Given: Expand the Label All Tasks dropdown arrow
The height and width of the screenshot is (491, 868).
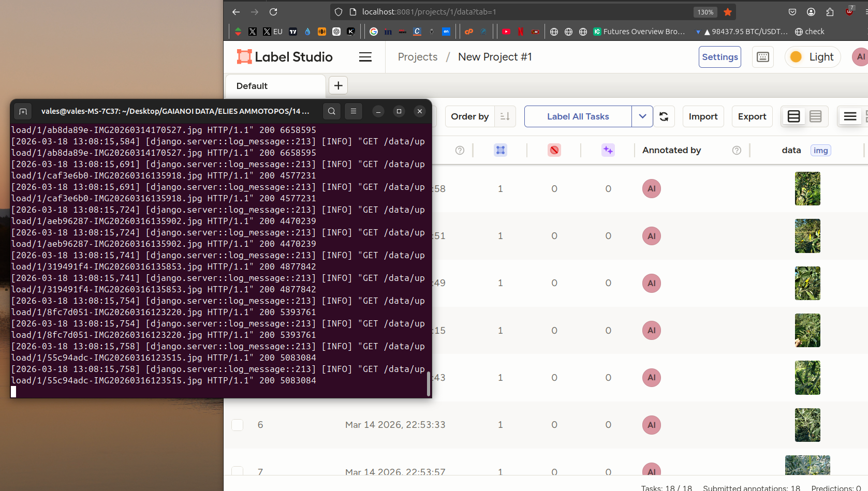Looking at the screenshot, I should coord(642,116).
